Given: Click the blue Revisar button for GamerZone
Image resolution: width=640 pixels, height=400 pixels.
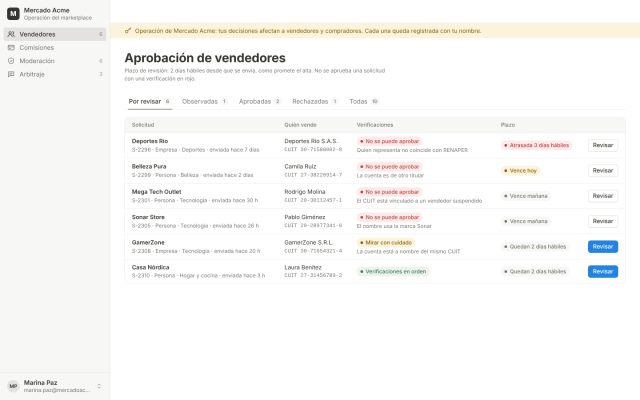Looking at the screenshot, I should point(603,247).
